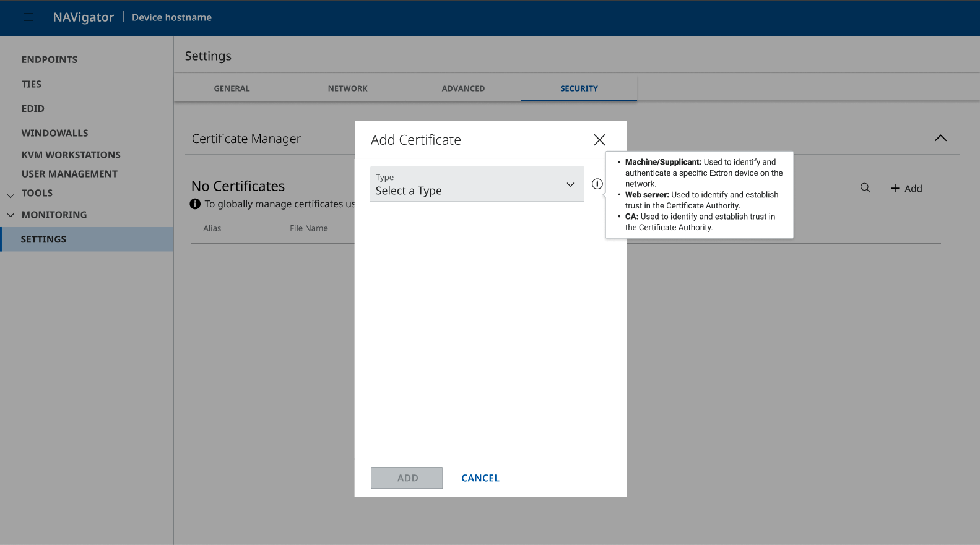Open the Windowwalls sidebar item
The image size is (980, 545).
coord(55,133)
